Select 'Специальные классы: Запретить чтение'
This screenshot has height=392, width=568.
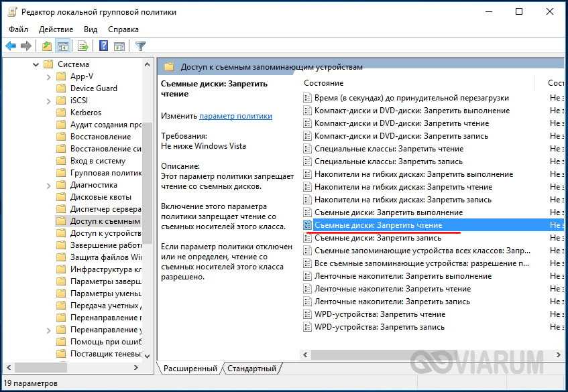pos(389,149)
